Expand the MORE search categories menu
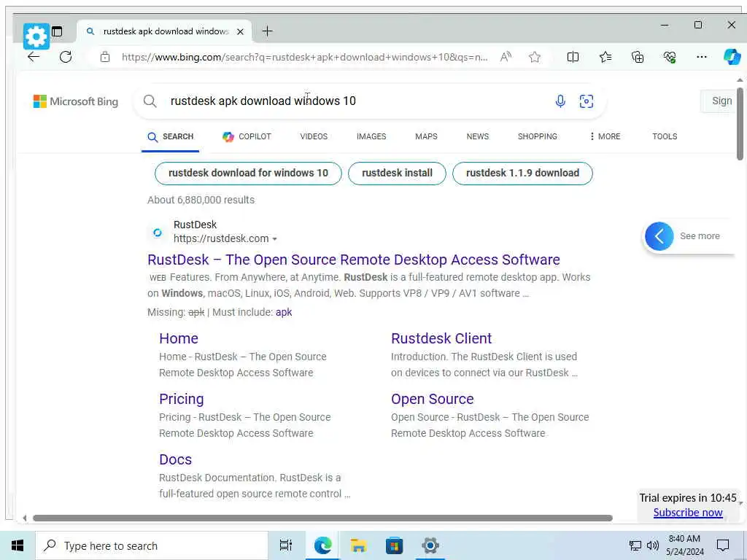 click(x=605, y=136)
